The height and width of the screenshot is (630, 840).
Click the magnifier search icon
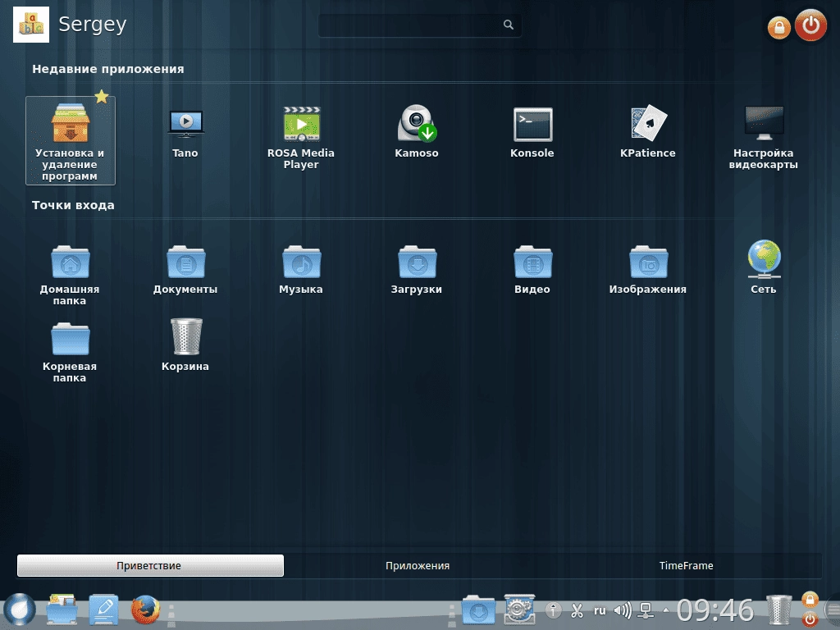coord(509,25)
